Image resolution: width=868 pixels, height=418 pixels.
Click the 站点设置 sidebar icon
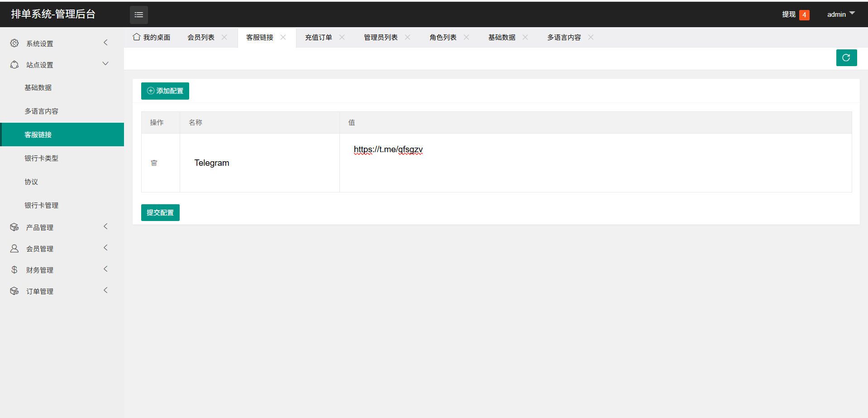coord(14,64)
